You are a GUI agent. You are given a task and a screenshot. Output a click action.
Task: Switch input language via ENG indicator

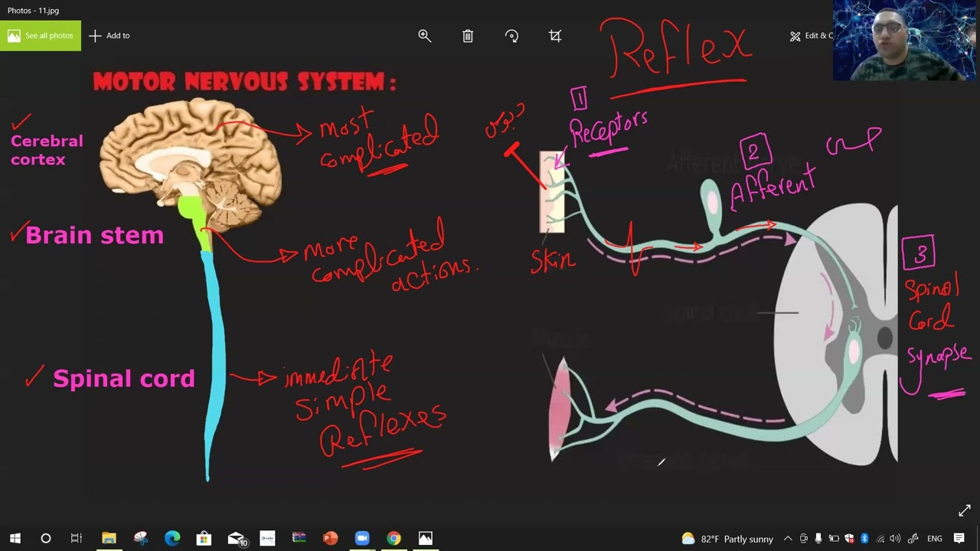point(935,539)
